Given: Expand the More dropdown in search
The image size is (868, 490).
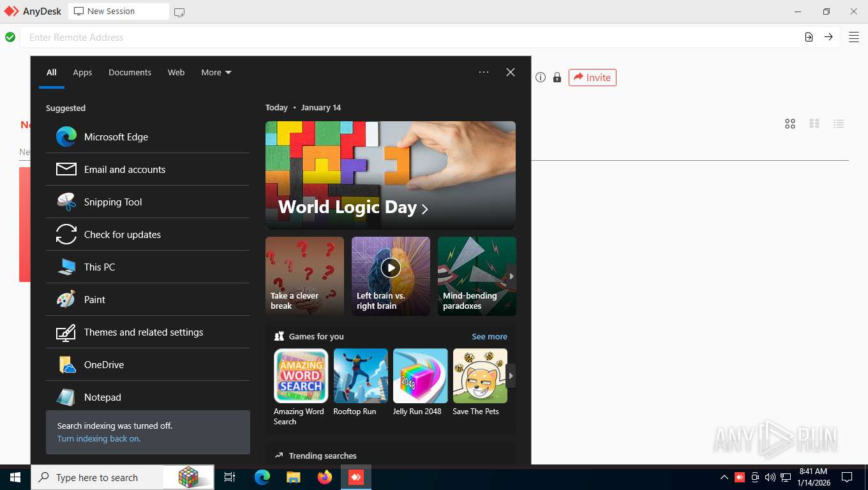Looking at the screenshot, I should (x=216, y=72).
